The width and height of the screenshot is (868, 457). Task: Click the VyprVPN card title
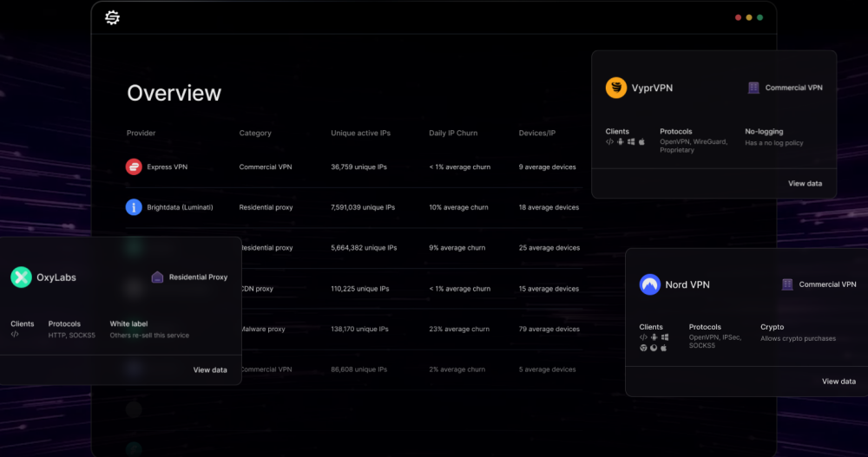click(652, 88)
